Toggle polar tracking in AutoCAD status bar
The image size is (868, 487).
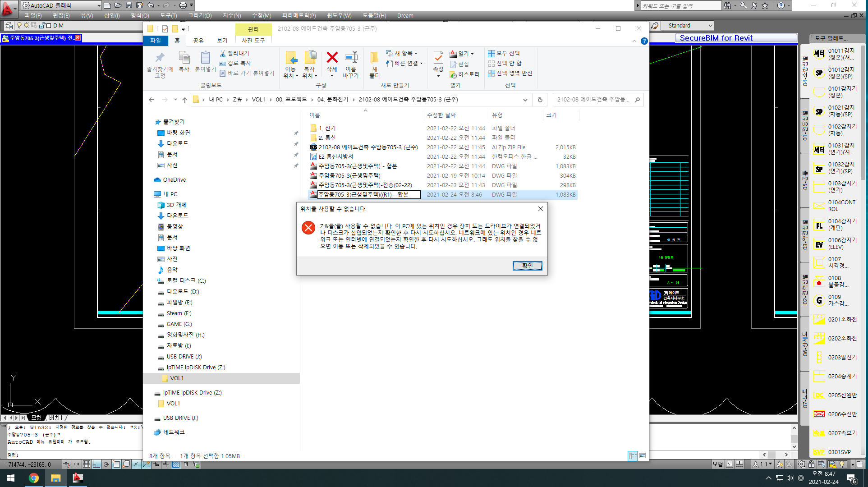[x=106, y=464]
